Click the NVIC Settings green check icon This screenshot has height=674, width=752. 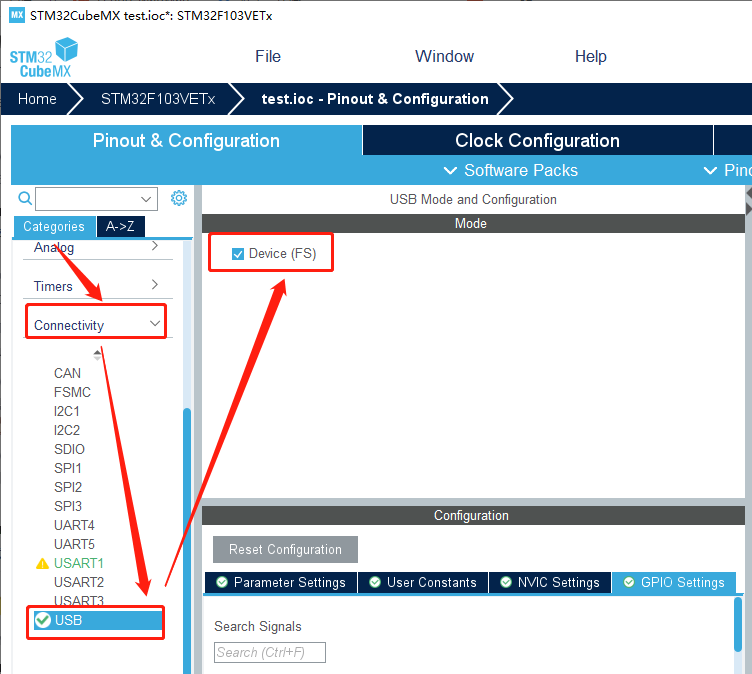[506, 582]
